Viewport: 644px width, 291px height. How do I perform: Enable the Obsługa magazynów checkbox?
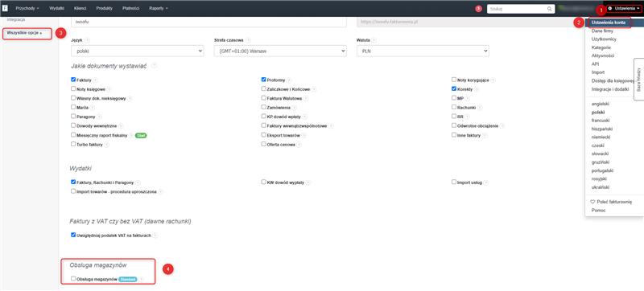click(73, 278)
